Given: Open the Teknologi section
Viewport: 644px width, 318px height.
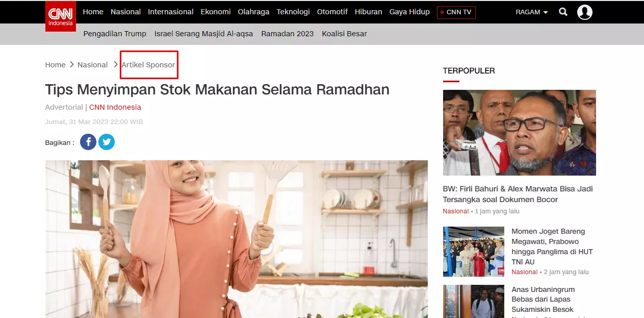Looking at the screenshot, I should pyautogui.click(x=293, y=12).
